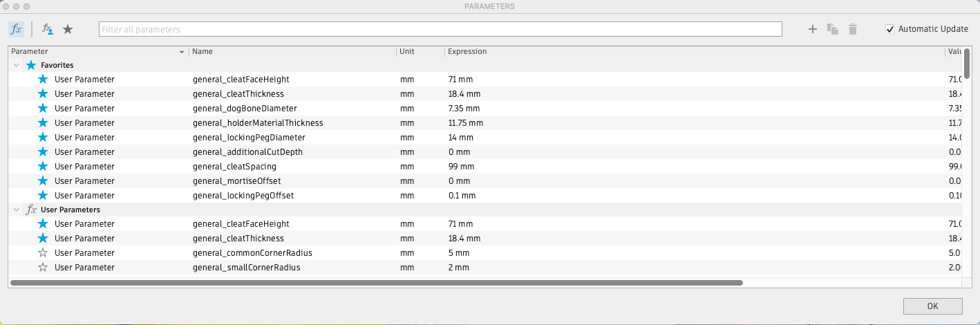Toggle favorite star for general_smallCornerRadius
Viewport: 980px width, 325px height.
point(43,268)
